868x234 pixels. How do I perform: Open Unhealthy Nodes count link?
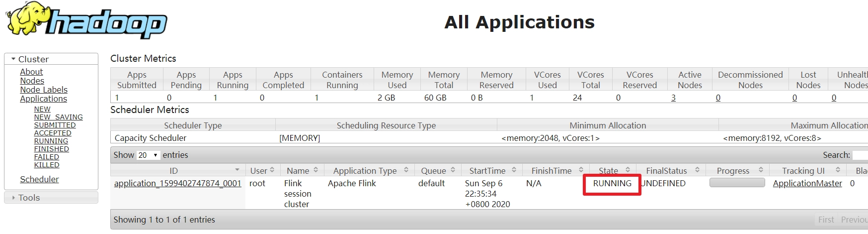click(x=834, y=98)
